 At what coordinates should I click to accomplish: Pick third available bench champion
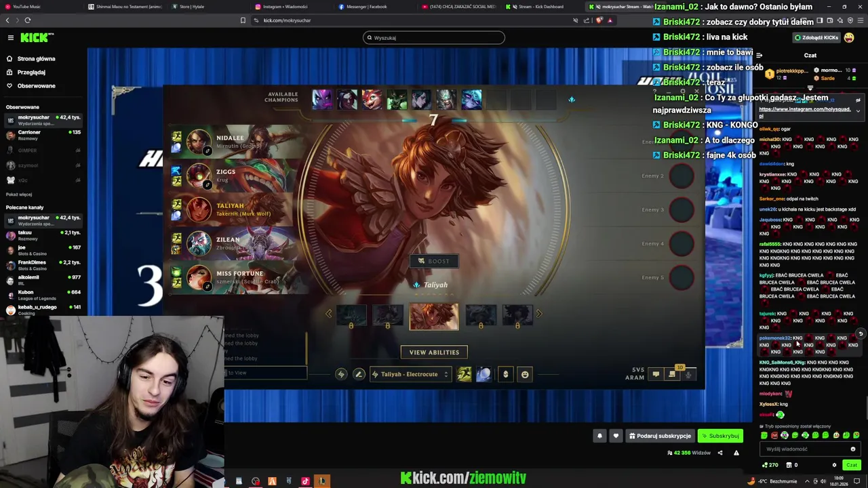pos(372,100)
